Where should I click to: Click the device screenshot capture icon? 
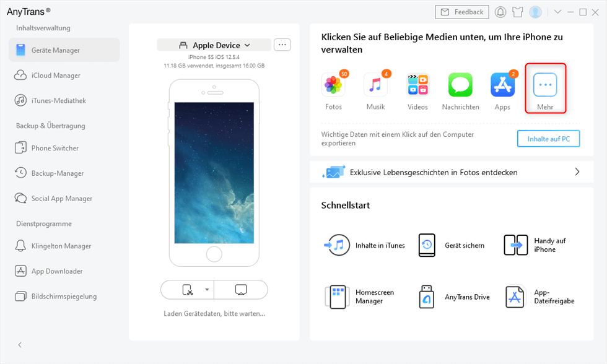(187, 290)
